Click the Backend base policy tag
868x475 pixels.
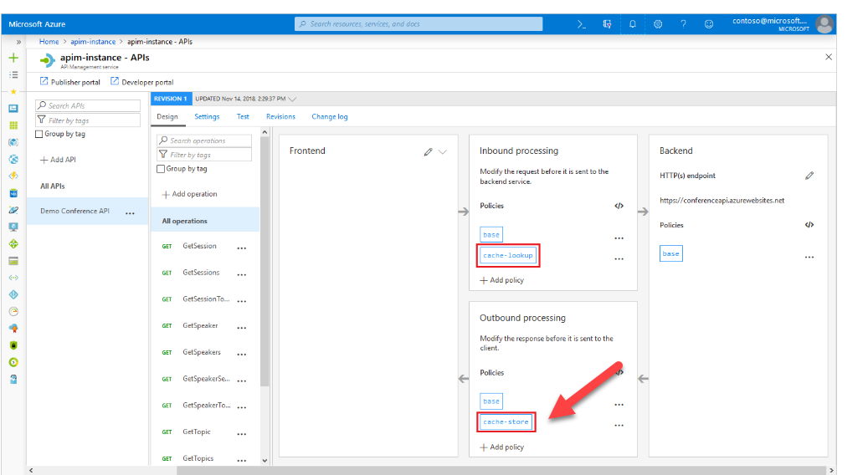[x=671, y=254]
